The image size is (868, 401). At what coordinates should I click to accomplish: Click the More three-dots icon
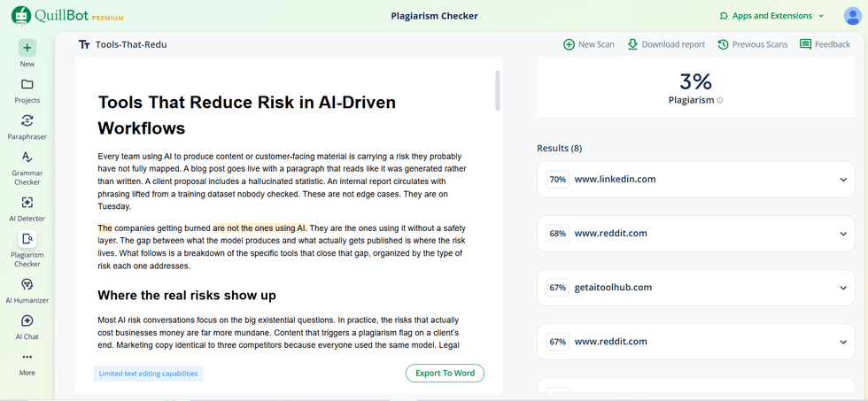(27, 357)
